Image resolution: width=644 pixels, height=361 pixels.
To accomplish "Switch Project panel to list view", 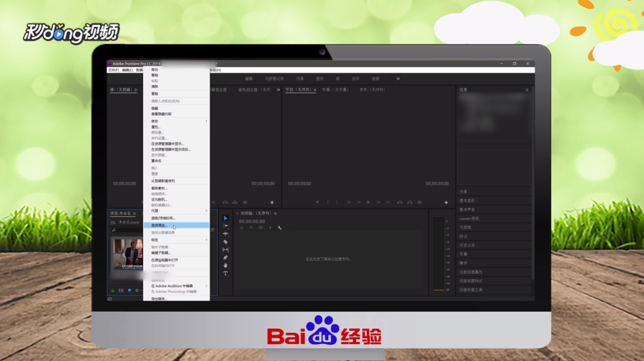I will click(x=121, y=290).
